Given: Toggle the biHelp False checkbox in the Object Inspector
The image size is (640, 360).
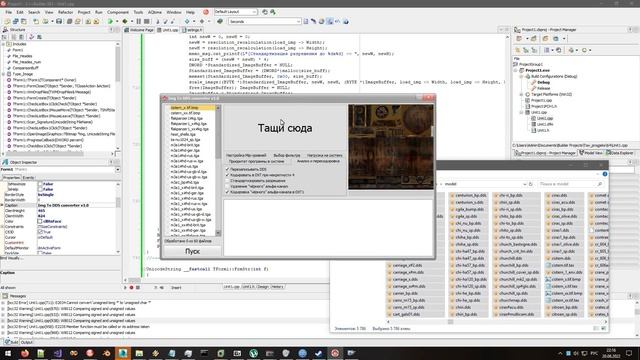Looking at the screenshot, I should coord(40,189).
